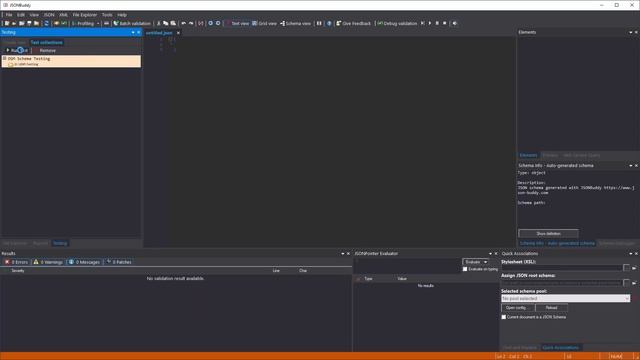Open the Edit menu
The height and width of the screenshot is (360, 640).
[21, 15]
